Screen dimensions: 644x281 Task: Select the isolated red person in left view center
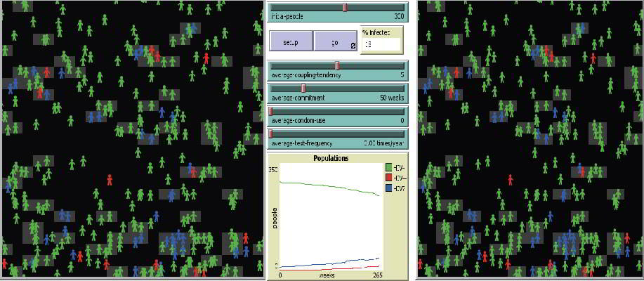[x=109, y=181]
